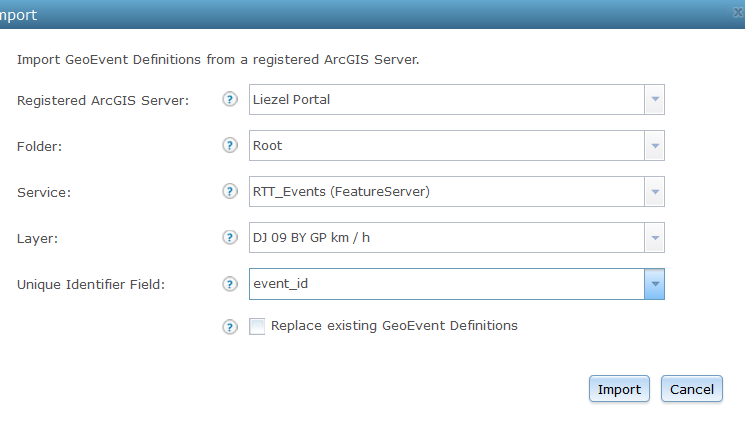This screenshot has width=745, height=431.
Task: Click the Root folder text field
Action: click(445, 146)
